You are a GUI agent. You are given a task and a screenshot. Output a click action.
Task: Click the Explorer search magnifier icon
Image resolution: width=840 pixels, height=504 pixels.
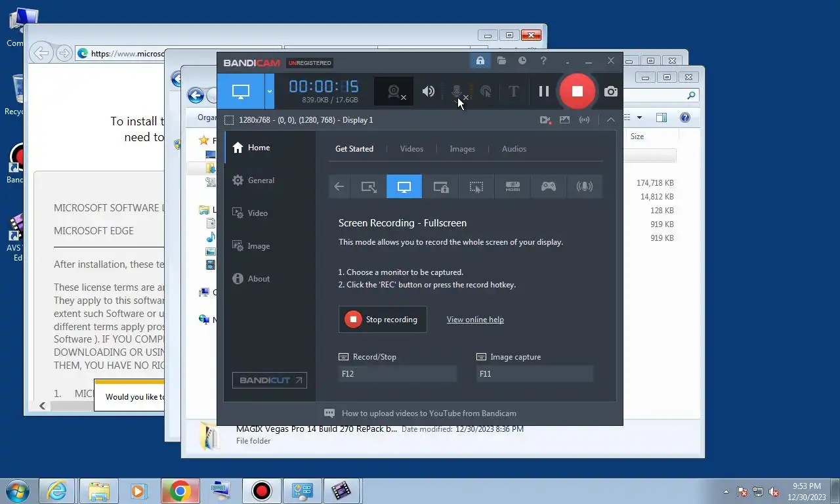[691, 96]
